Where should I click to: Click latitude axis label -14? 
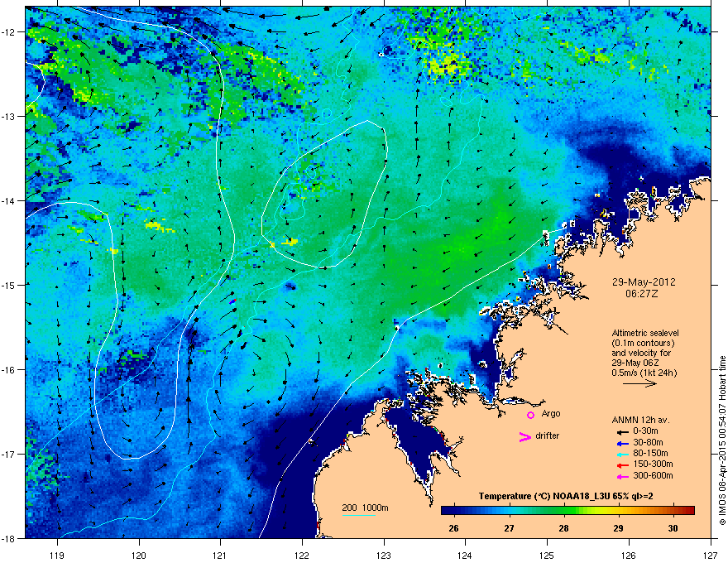[8, 200]
